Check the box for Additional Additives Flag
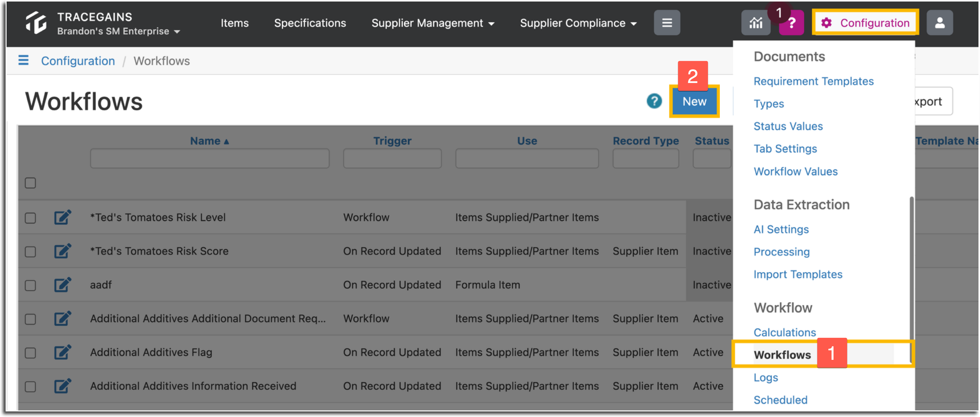980x417 pixels. pyautogui.click(x=30, y=352)
